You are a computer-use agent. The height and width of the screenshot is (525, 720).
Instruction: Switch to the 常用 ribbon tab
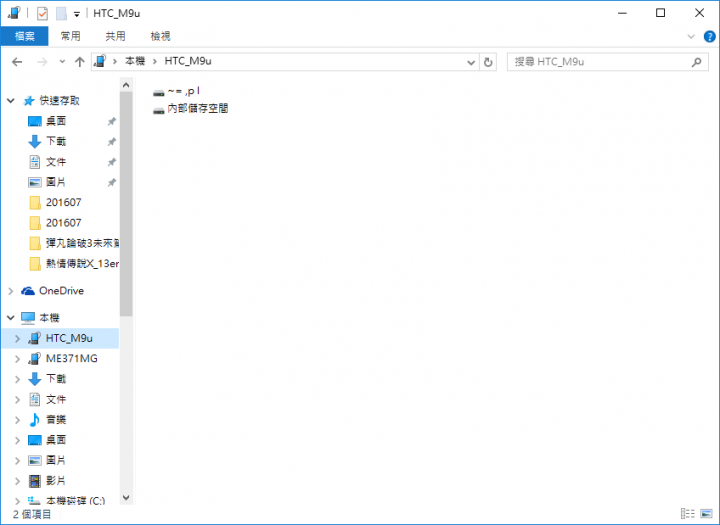click(70, 36)
